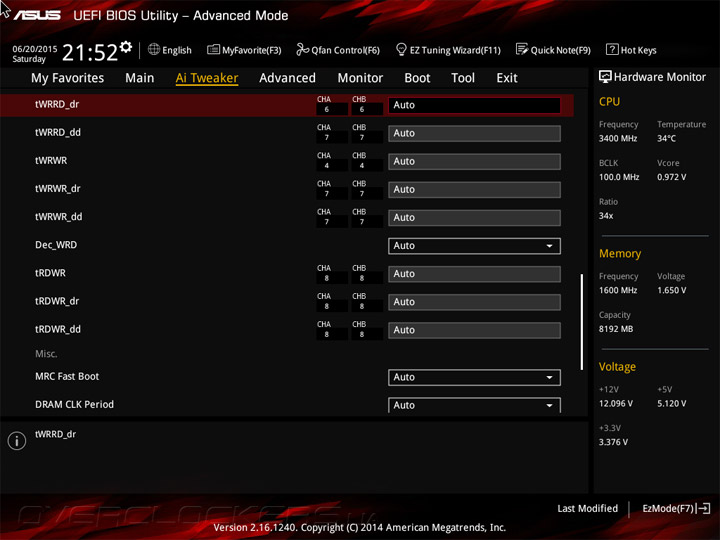The height and width of the screenshot is (540, 720).
Task: Select the tWRWR_dr row label
Action: pos(58,189)
